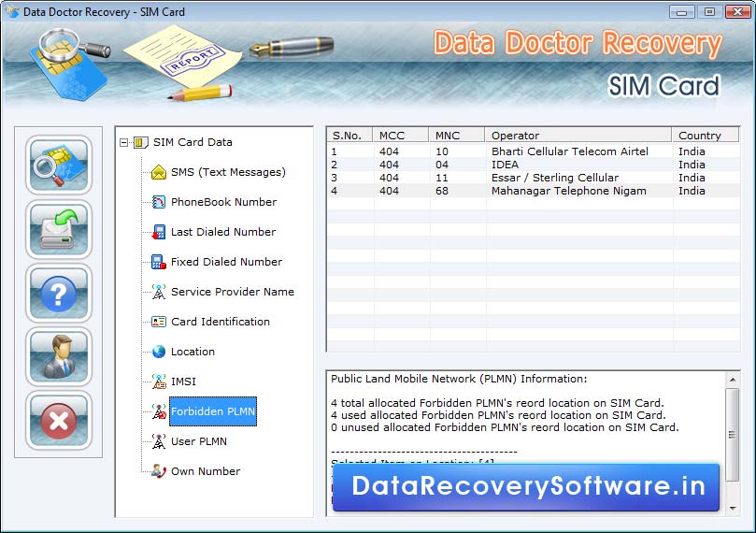
Task: Select the Mahanagar Telephone Nigam row
Action: (x=534, y=191)
